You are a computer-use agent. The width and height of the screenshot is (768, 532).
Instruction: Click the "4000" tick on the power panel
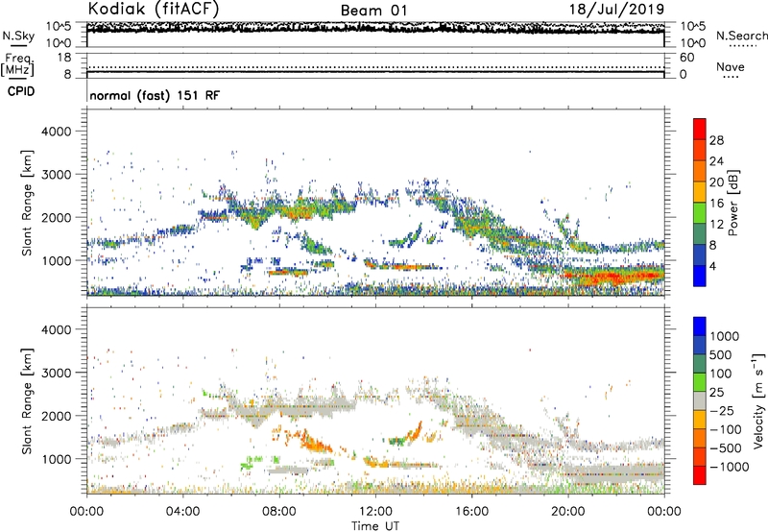tap(57, 132)
